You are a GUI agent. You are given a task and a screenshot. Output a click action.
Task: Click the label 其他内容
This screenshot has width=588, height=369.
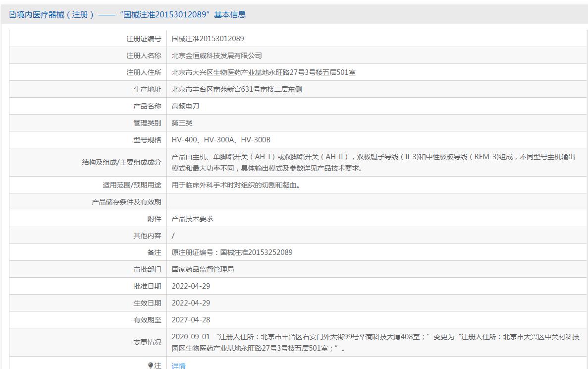(147, 236)
